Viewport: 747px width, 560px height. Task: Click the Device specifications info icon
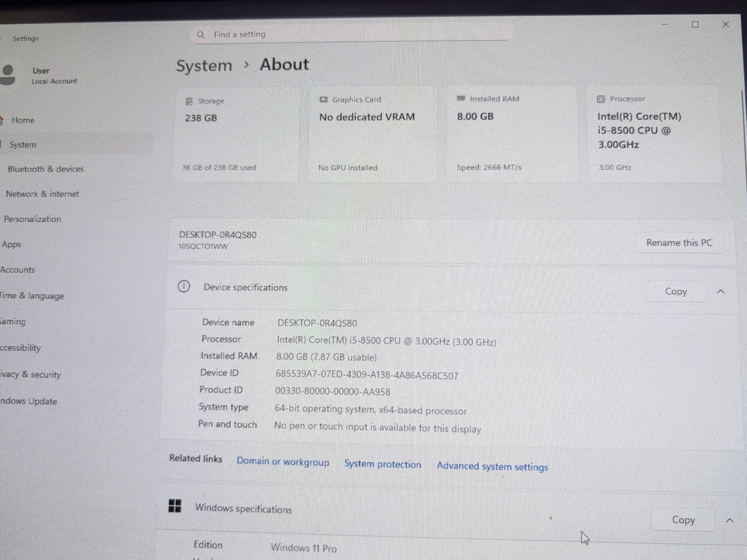pyautogui.click(x=184, y=286)
